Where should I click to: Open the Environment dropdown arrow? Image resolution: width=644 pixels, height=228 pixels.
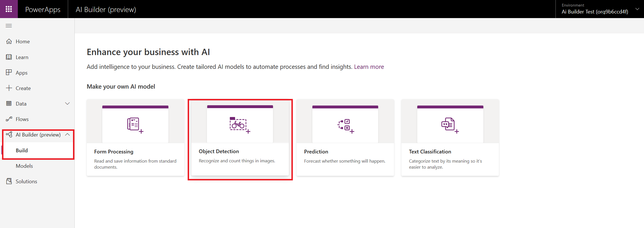click(x=637, y=9)
